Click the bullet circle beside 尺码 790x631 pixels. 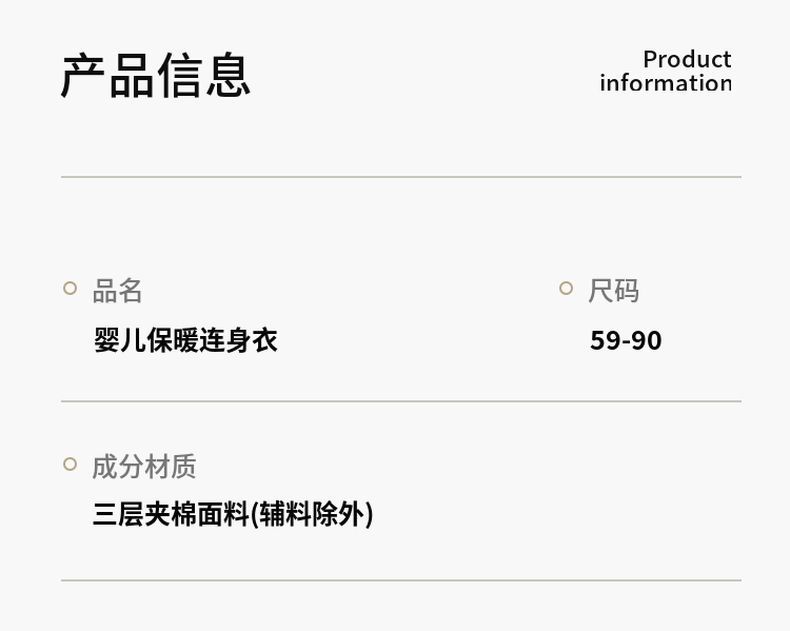coord(566,288)
